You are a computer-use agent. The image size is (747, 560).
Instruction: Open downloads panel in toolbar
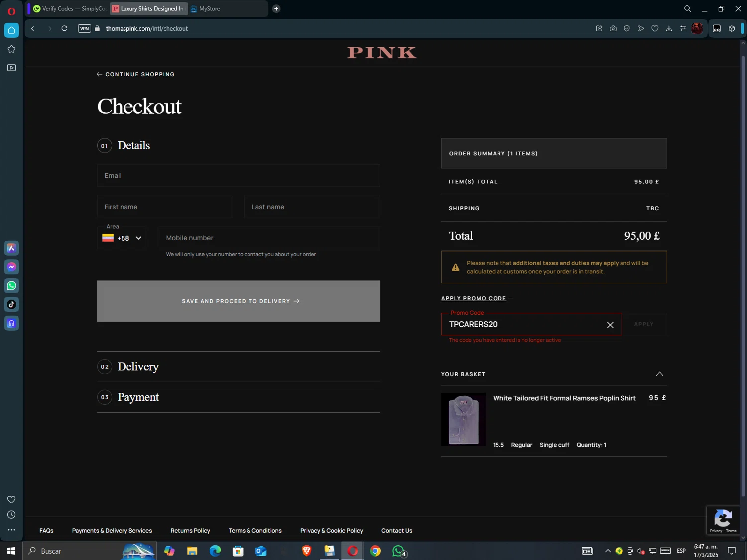coord(669,28)
